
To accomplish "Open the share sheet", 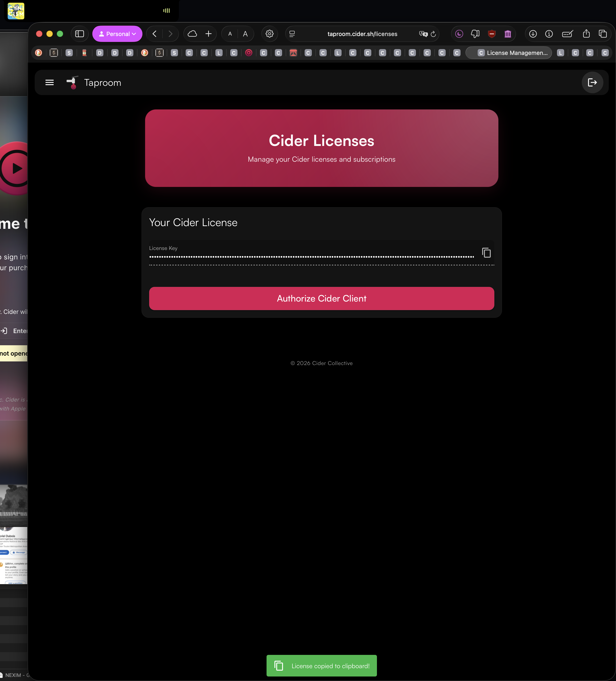I will tap(586, 34).
